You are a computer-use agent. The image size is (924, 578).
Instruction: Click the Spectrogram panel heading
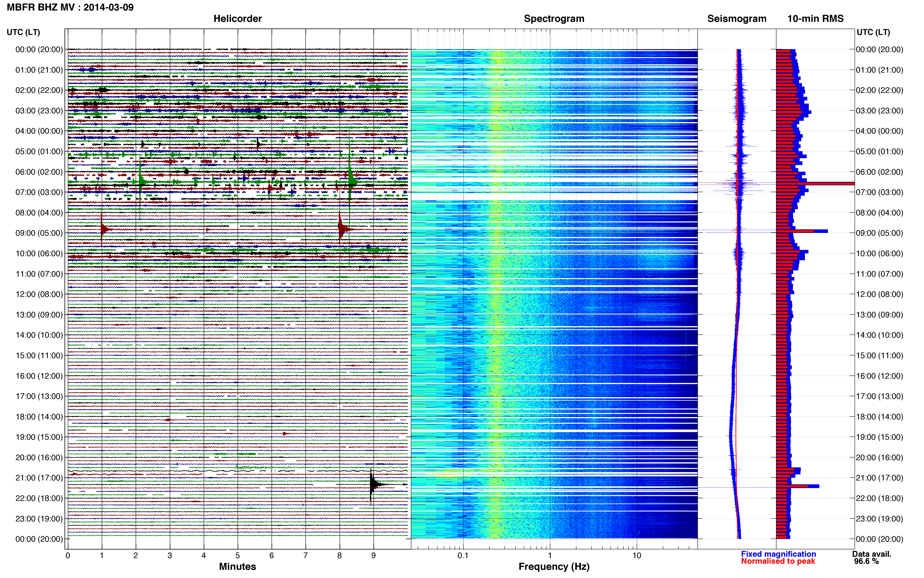point(554,19)
